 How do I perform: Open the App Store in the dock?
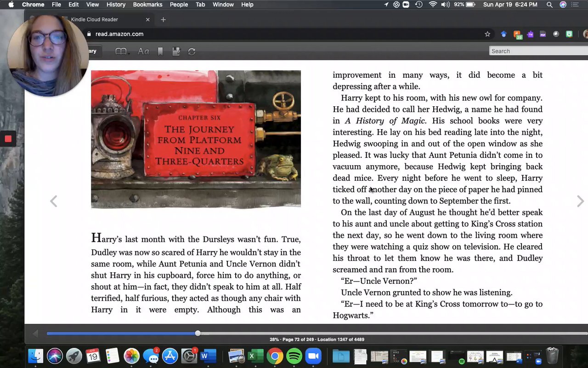point(170,356)
